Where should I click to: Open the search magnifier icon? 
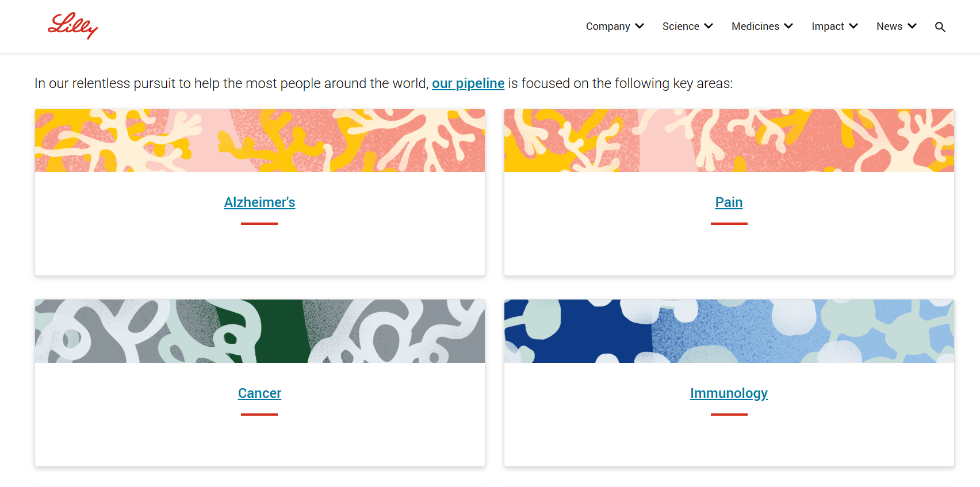(940, 27)
